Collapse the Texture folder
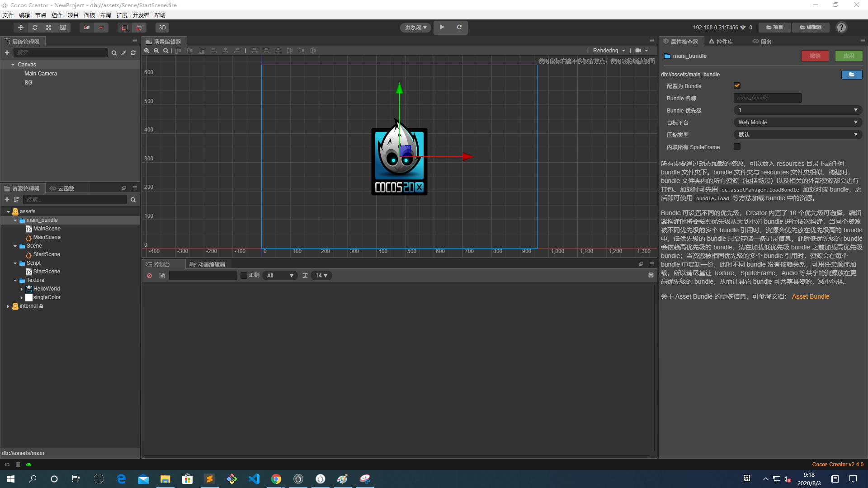Screen dimensions: 868x488 pos(15,281)
